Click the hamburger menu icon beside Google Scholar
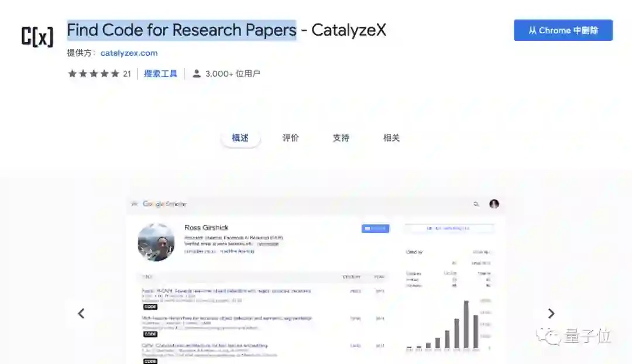Viewport: 632px width, 364px height. (135, 204)
